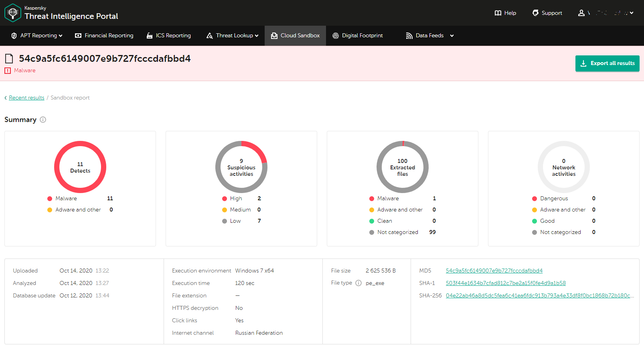Open the APT Reporting menu

[x=37, y=36]
